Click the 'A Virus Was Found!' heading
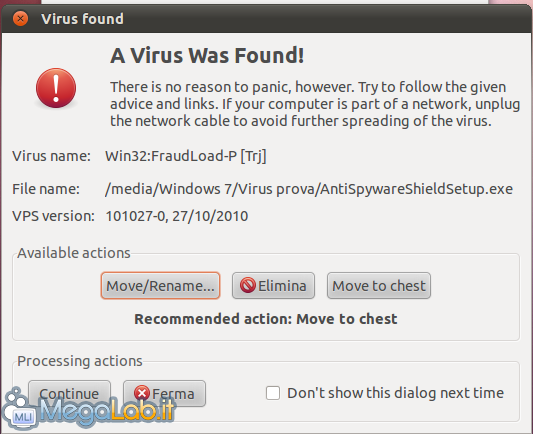This screenshot has height=434, width=533. tap(207, 55)
